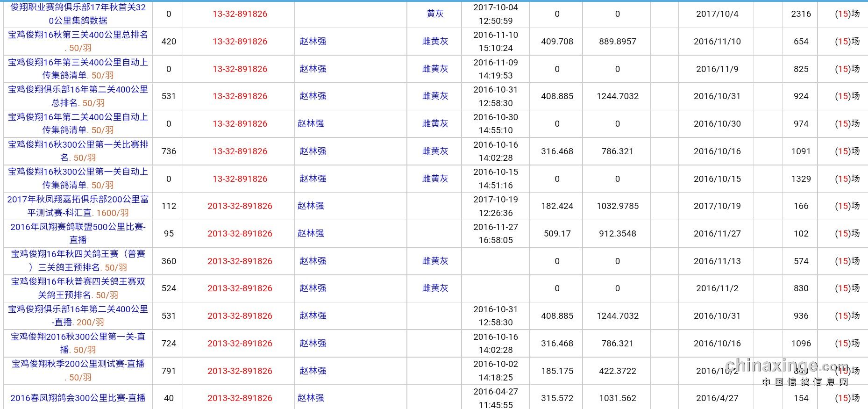Image resolution: width=868 pixels, height=409 pixels.
Task: Open 宝鸡俊翔2016秋300公里第一关-直播 link
Action: [x=78, y=337]
